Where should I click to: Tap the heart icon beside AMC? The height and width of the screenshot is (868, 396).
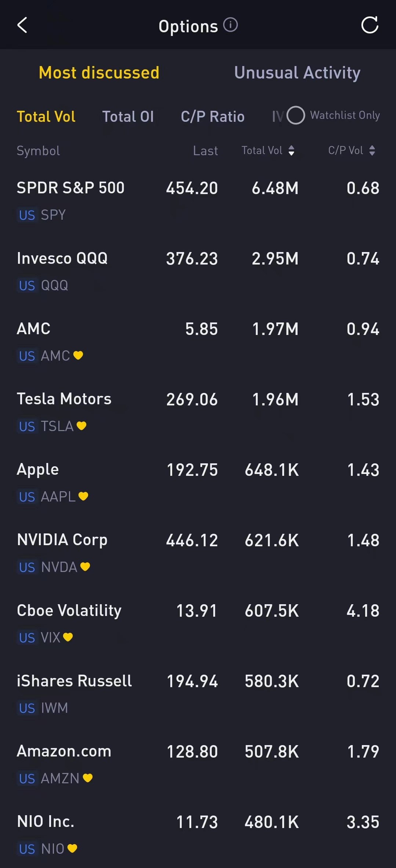pos(78,355)
